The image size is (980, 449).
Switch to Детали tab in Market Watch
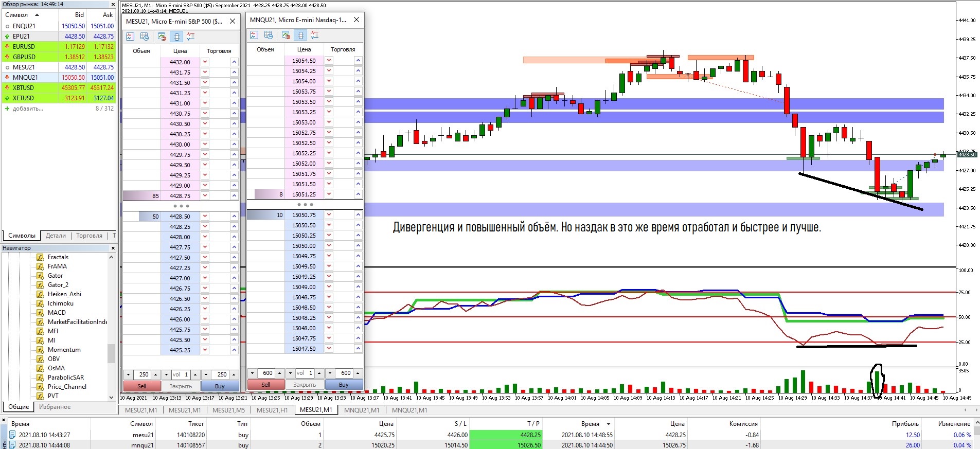[56, 236]
